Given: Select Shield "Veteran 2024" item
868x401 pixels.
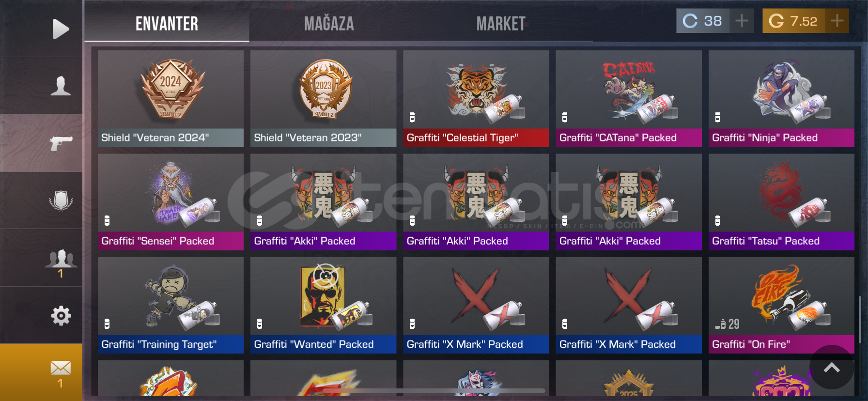Looking at the screenshot, I should (170, 99).
